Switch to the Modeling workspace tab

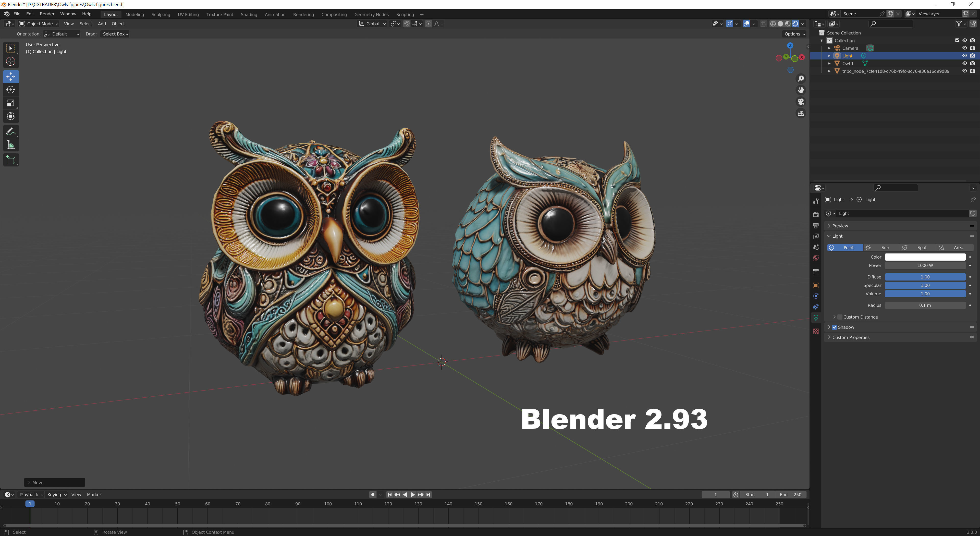click(135, 15)
